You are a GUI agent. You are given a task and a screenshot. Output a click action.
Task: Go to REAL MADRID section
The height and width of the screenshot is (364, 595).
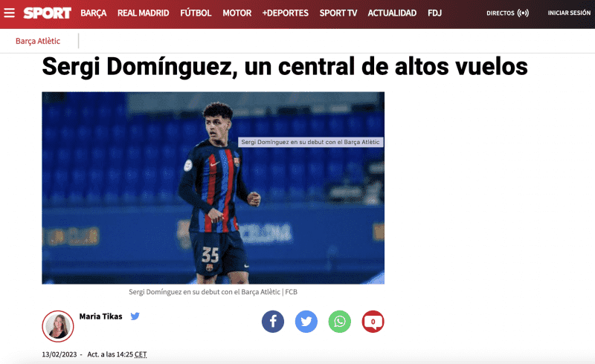point(143,13)
